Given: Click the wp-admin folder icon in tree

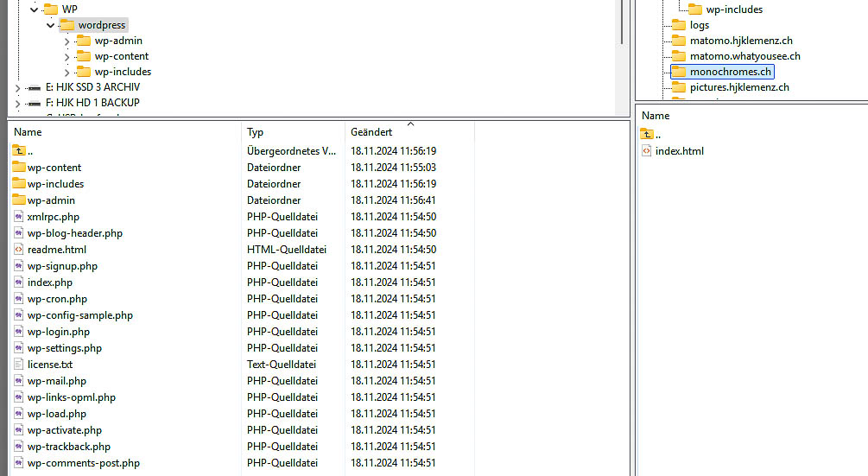Looking at the screenshot, I should pyautogui.click(x=84, y=41).
